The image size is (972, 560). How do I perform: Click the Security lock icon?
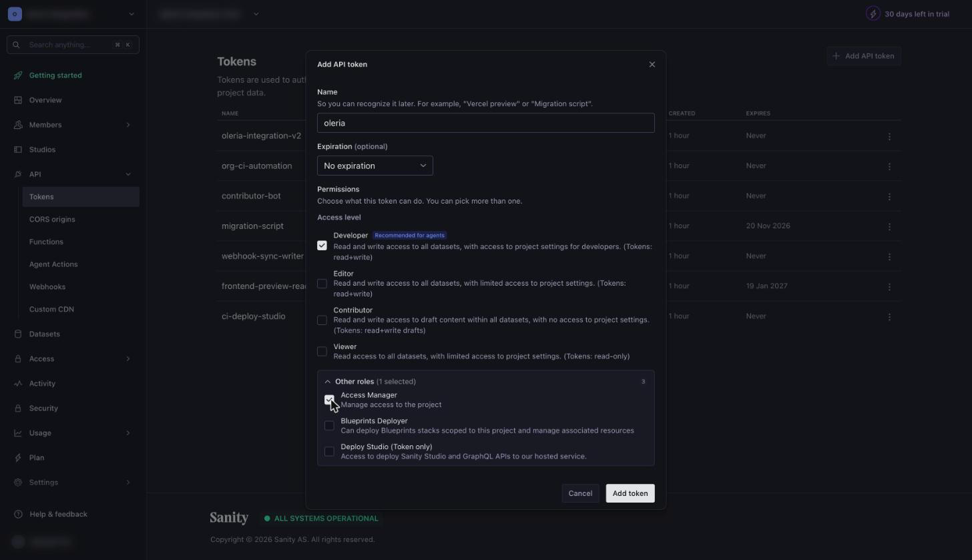point(18,408)
